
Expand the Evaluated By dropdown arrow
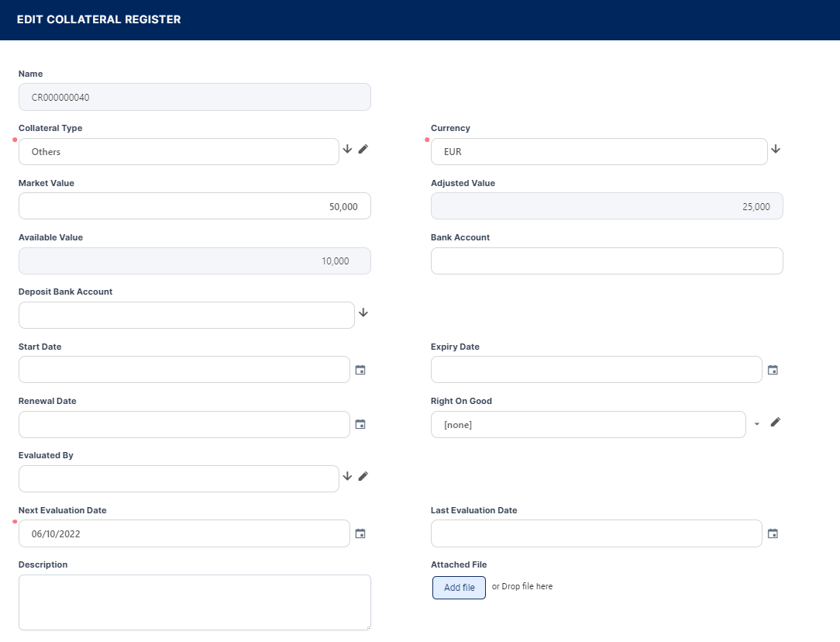(x=347, y=476)
